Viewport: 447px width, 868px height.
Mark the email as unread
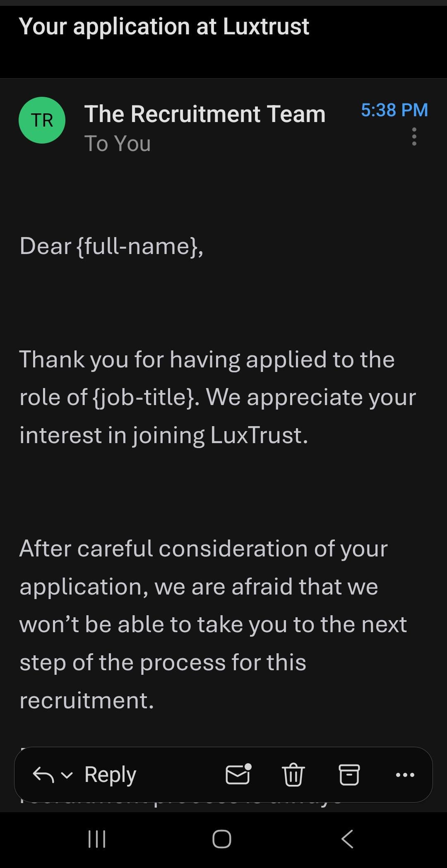pos(238,774)
